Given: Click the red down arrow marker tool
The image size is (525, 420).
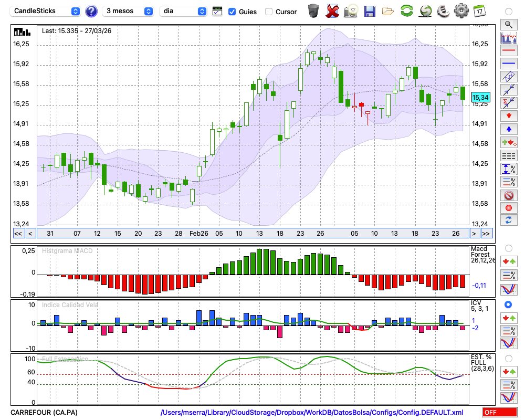Looking at the screenshot, I should [508, 115].
